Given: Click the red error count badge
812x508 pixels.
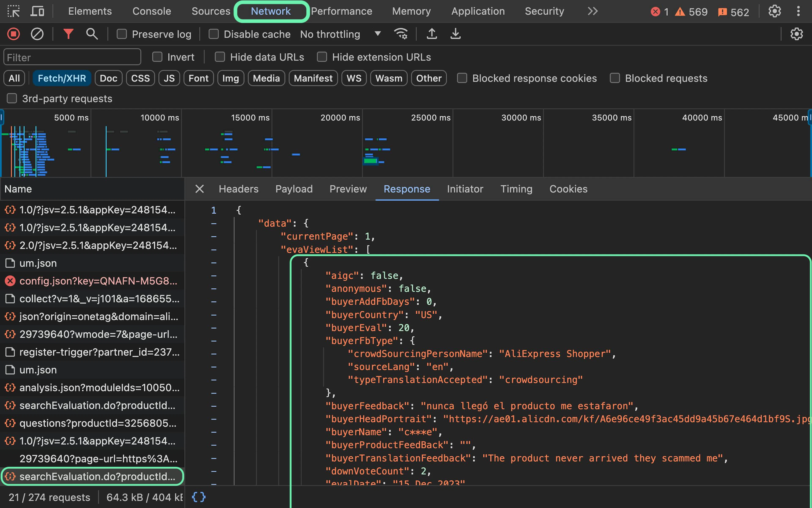Looking at the screenshot, I should [660, 12].
